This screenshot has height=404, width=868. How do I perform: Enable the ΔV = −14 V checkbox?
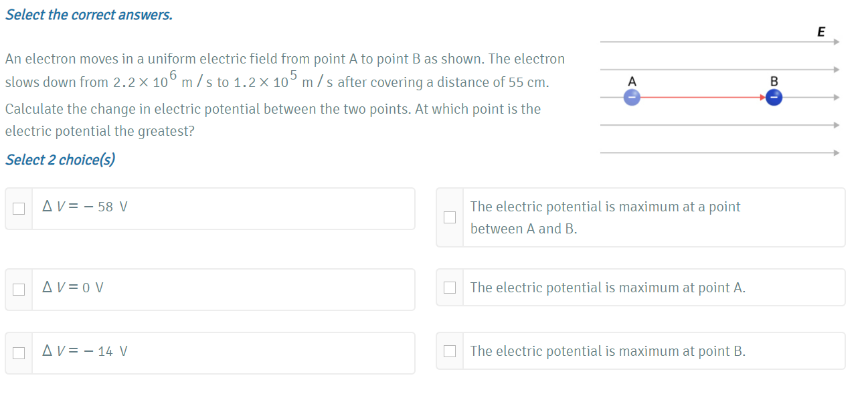[x=19, y=352]
